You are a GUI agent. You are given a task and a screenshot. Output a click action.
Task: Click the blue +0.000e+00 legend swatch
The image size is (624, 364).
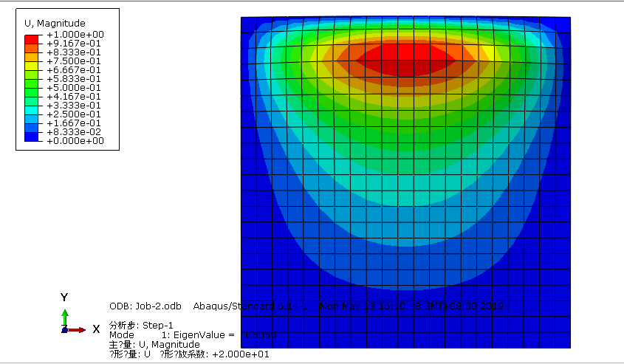pos(32,137)
